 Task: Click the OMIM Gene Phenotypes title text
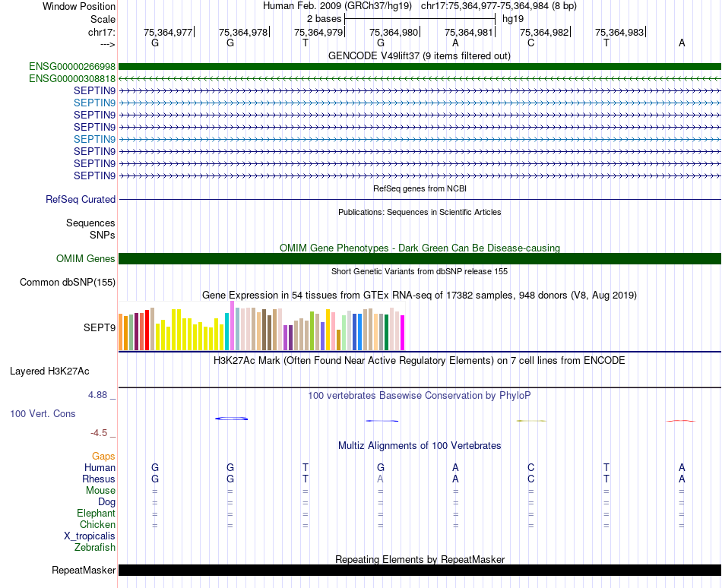point(420,248)
